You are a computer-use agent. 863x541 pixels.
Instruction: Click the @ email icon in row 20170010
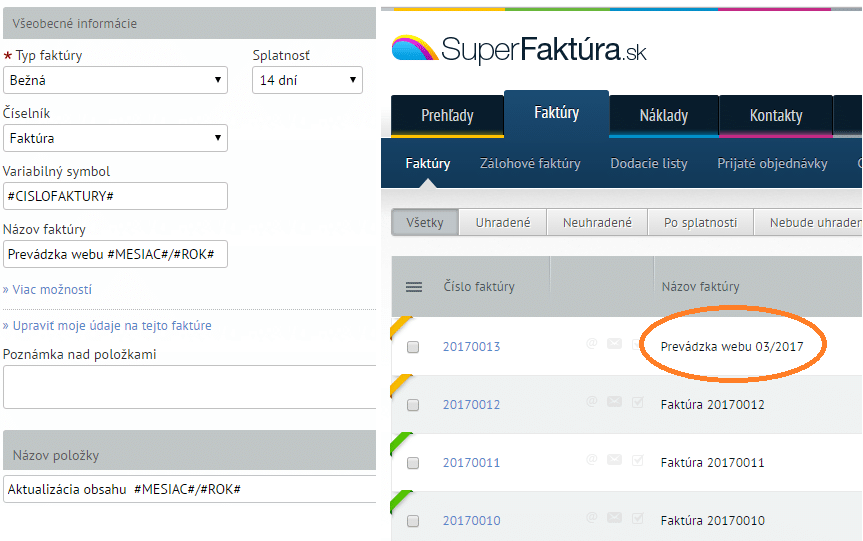tap(592, 517)
